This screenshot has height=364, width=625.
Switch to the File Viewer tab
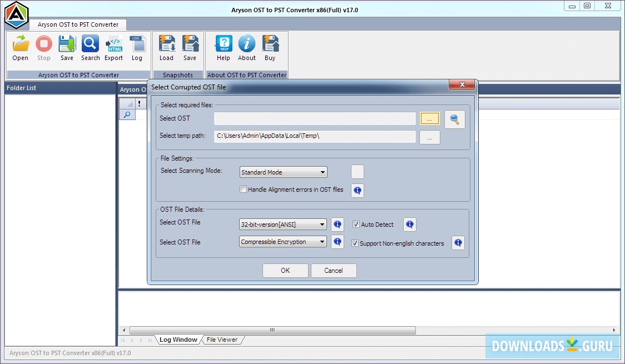pyautogui.click(x=222, y=340)
